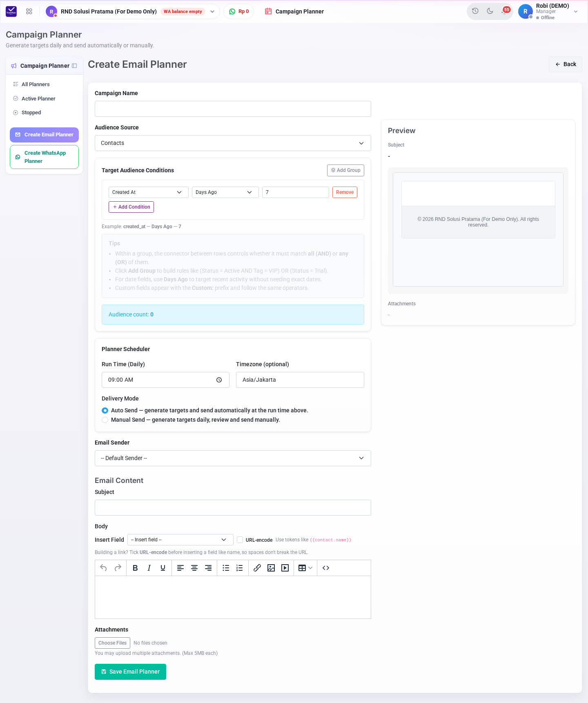
Task: Insert bulleted list
Action: [x=226, y=568]
